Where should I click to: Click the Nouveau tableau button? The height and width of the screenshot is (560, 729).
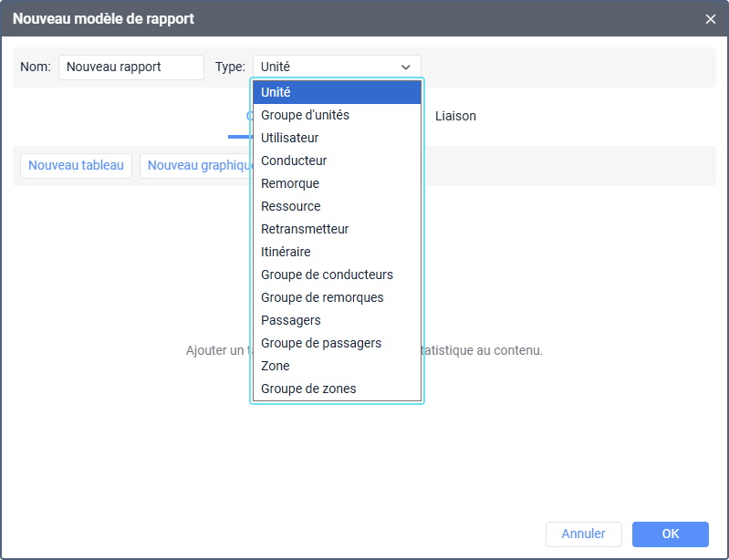[76, 166]
